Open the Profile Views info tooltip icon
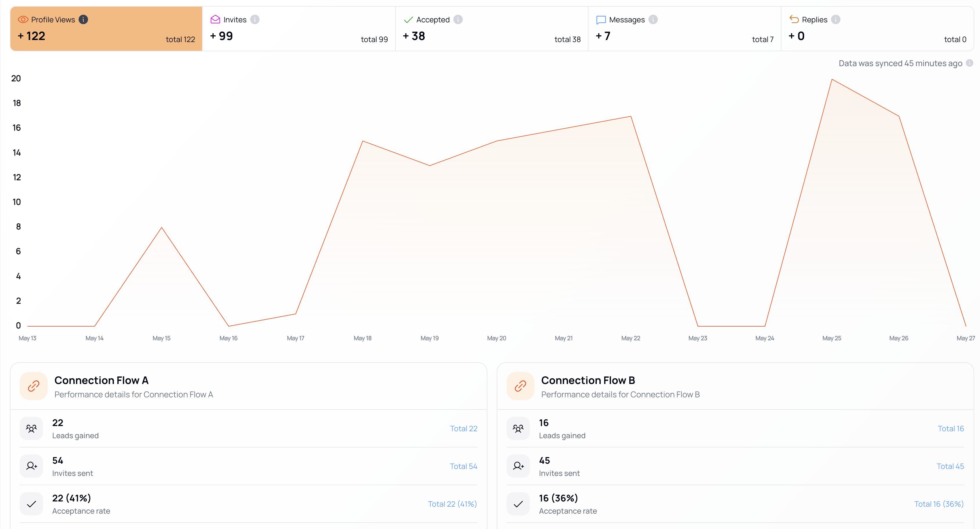The height and width of the screenshot is (529, 980). pyautogui.click(x=83, y=19)
